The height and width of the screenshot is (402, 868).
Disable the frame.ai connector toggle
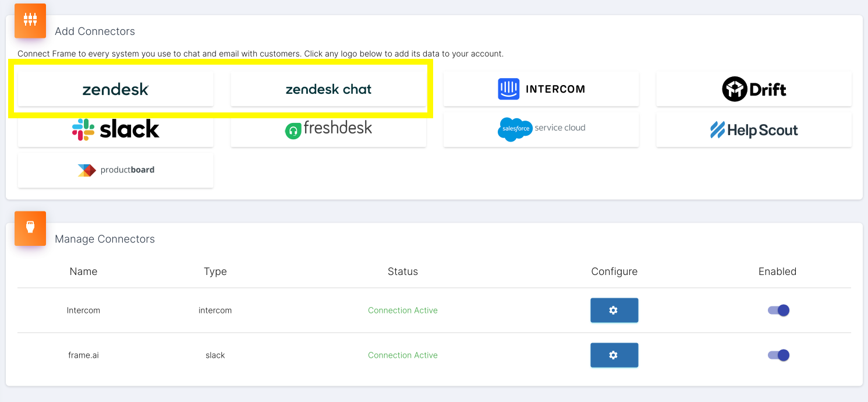click(x=778, y=355)
